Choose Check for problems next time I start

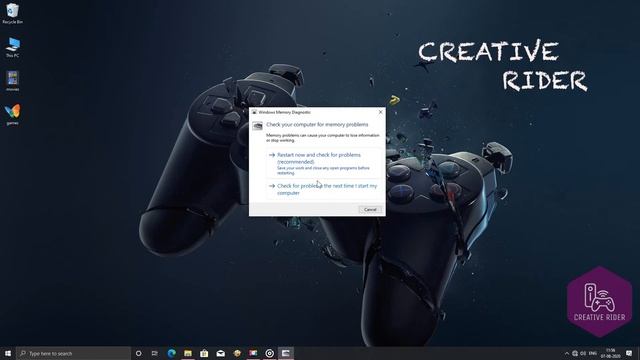(x=323, y=189)
